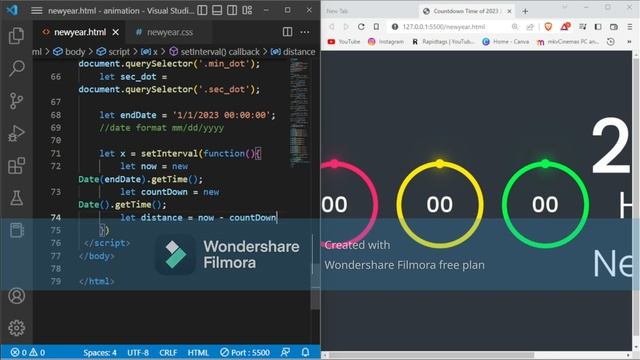
Task: Change end of line sequence CRLF
Action: click(x=168, y=352)
